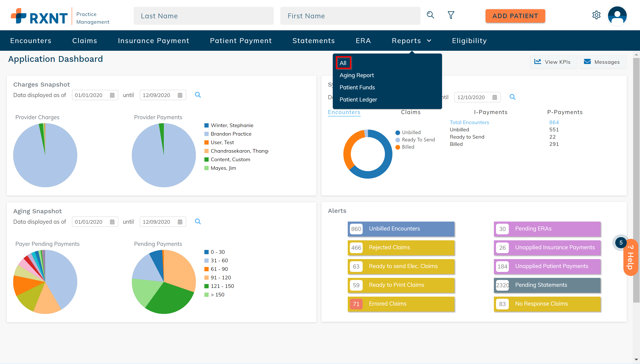Choose Patient Ledger in Reports menu
640x364 pixels.
358,100
